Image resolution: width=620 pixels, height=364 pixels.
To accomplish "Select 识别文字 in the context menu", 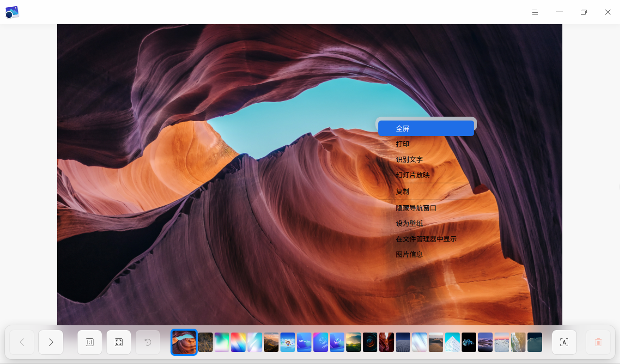I will point(426,159).
